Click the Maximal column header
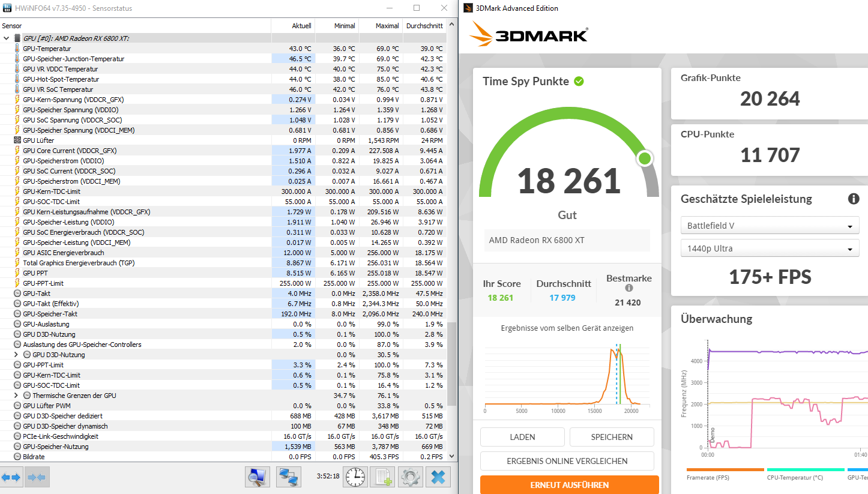This screenshot has width=868, height=494. point(381,26)
